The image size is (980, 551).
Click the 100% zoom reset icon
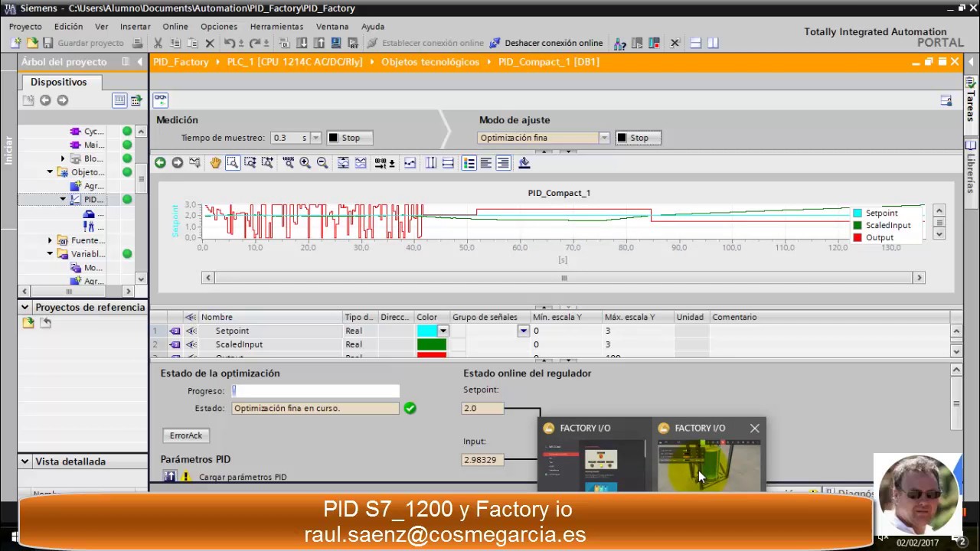click(x=289, y=162)
